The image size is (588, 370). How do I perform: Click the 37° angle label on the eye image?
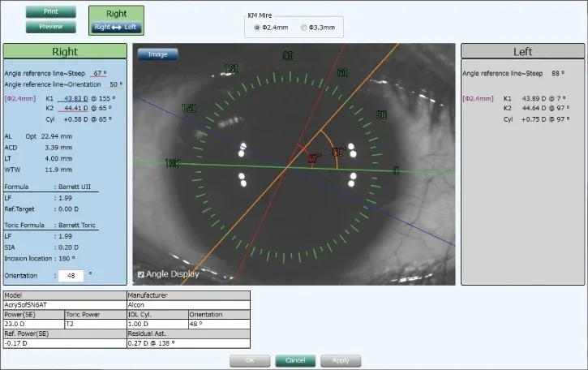315,158
